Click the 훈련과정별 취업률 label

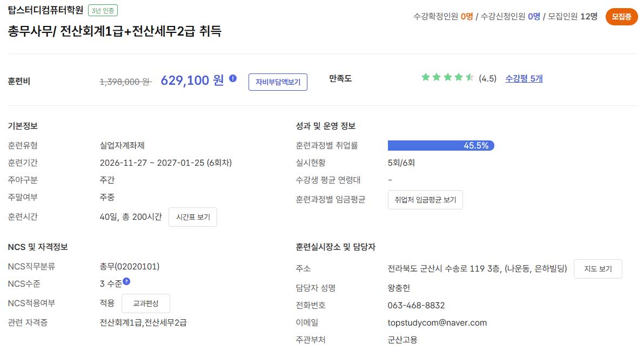coord(327,145)
